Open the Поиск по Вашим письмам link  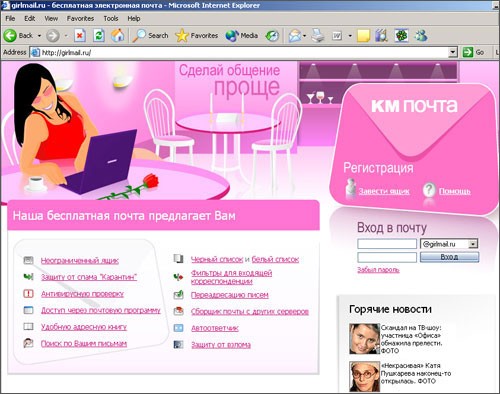(84, 343)
